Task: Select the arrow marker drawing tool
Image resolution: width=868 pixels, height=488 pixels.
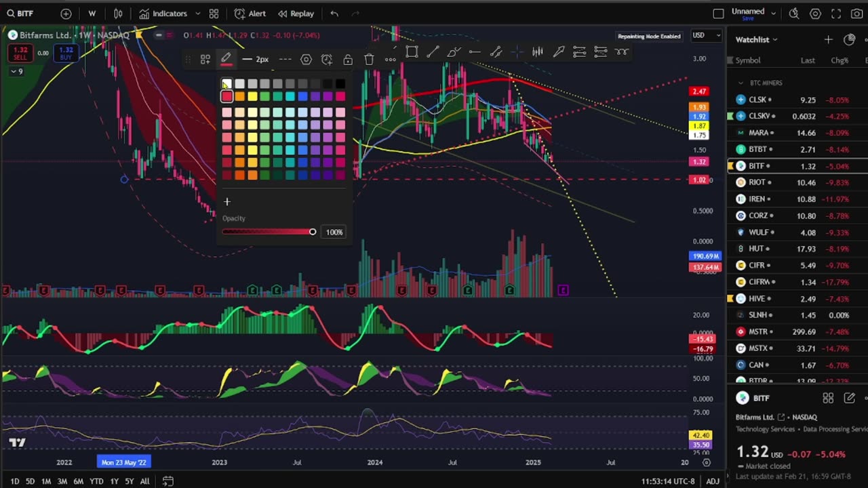Action: point(559,52)
